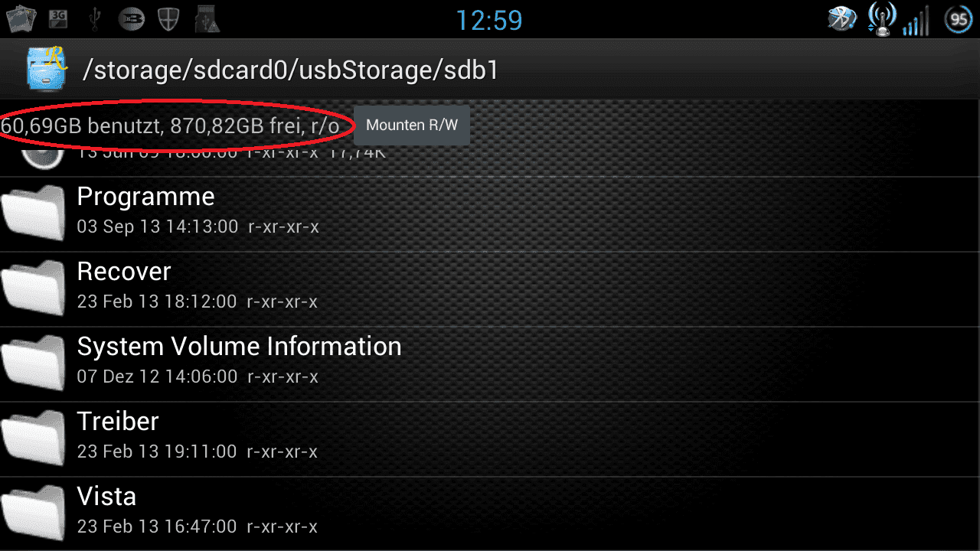Tap the 3G network notification icon

(x=58, y=19)
